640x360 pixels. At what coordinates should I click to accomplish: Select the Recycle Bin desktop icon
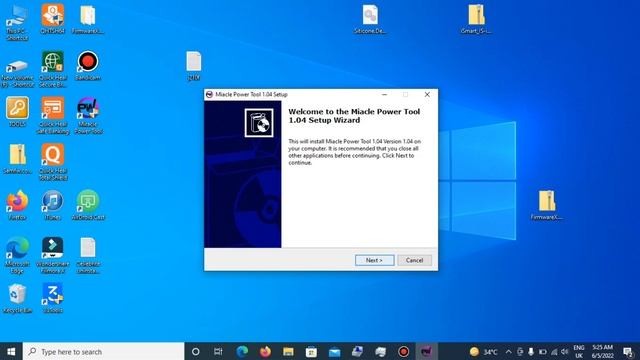click(x=17, y=298)
